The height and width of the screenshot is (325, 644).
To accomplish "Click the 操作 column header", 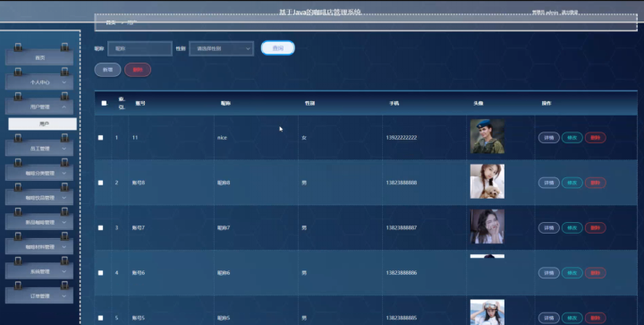I will coord(547,104).
